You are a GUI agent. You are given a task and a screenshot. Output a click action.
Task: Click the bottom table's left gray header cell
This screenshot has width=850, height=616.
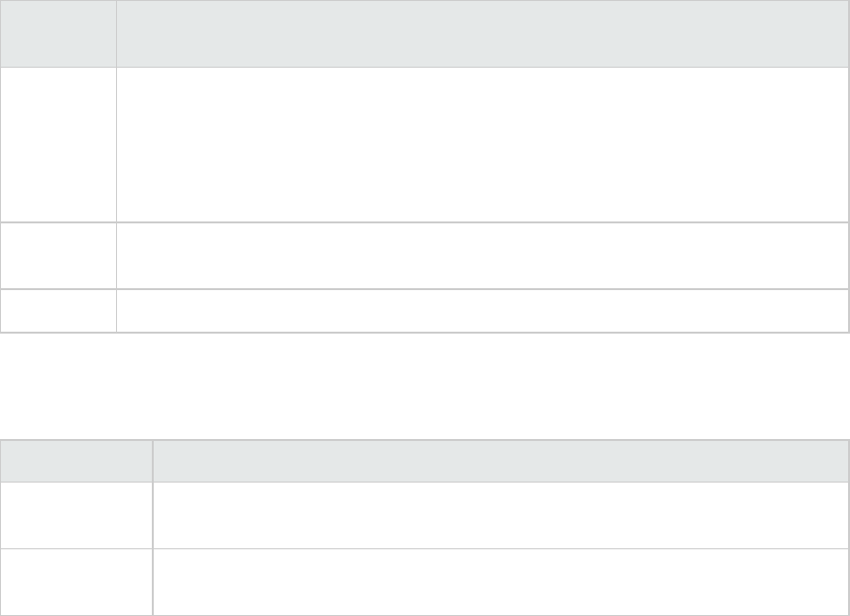click(x=76, y=461)
